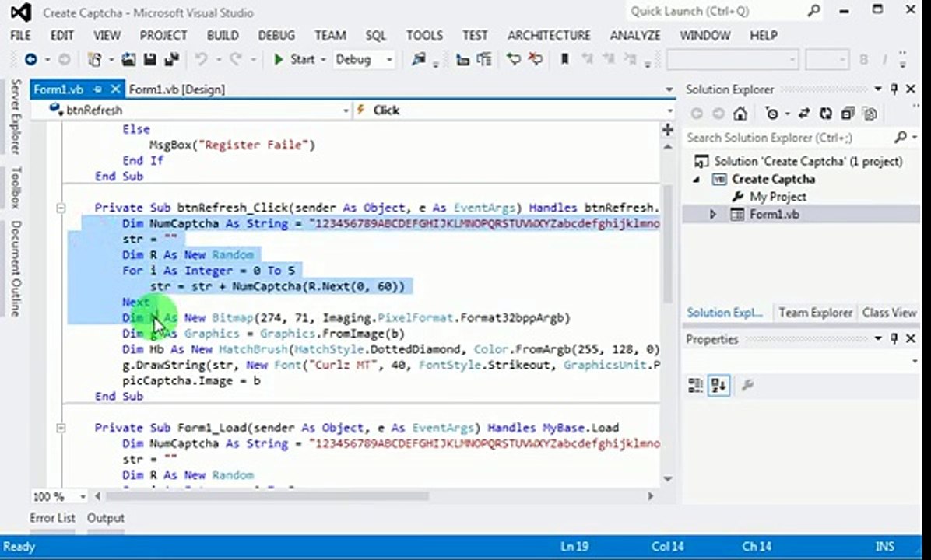Open the Toolbox side tab
Image resolution: width=931 pixels, height=560 pixels.
coord(16,187)
